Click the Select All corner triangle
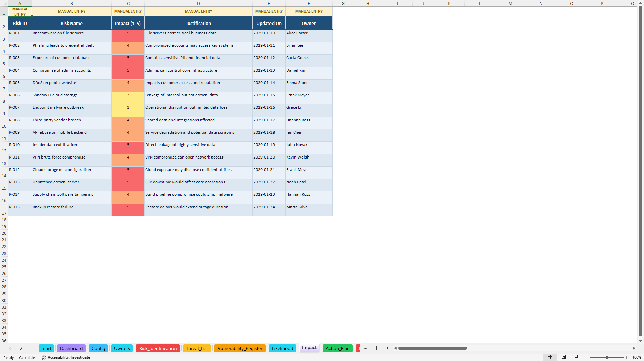This screenshot has width=644, height=361. pos(4,3)
